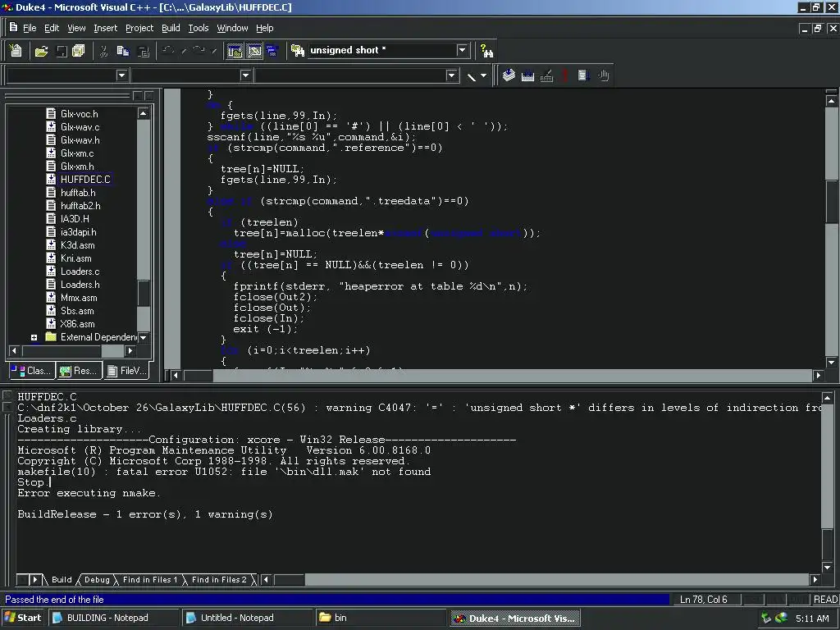Open the Help menu

point(264,28)
